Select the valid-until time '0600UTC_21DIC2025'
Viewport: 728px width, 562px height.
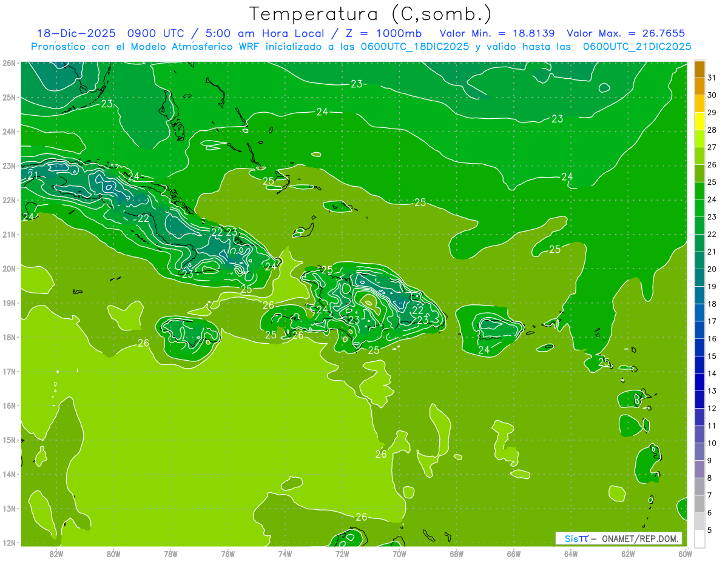pyautogui.click(x=637, y=47)
